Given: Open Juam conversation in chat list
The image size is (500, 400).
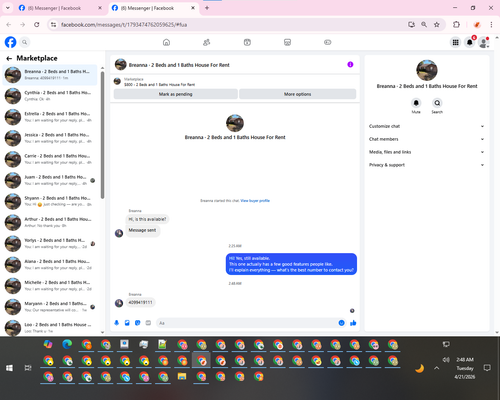Looking at the screenshot, I should click(x=50, y=180).
